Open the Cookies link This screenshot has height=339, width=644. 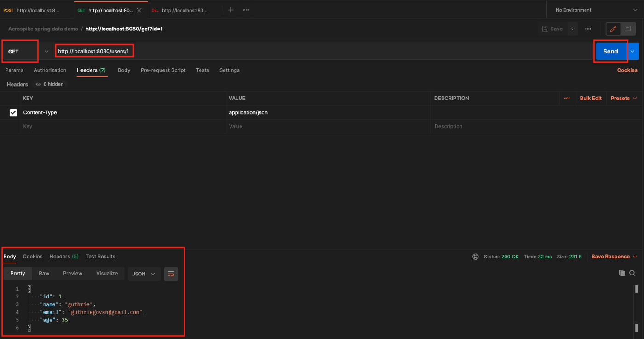[x=627, y=70]
